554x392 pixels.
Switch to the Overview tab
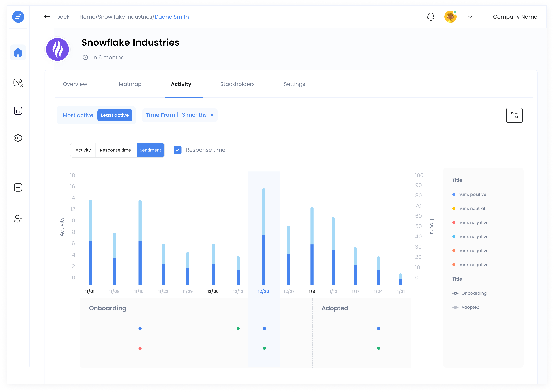[75, 84]
